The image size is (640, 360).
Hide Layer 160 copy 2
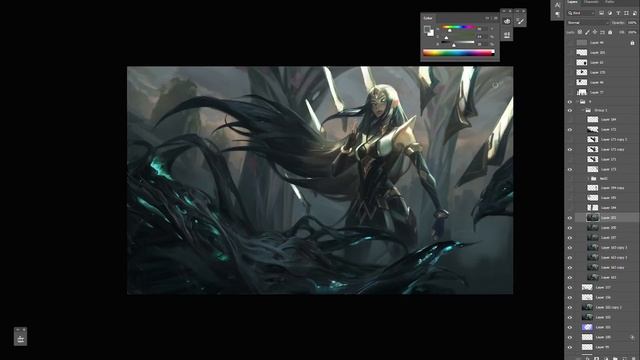570,307
